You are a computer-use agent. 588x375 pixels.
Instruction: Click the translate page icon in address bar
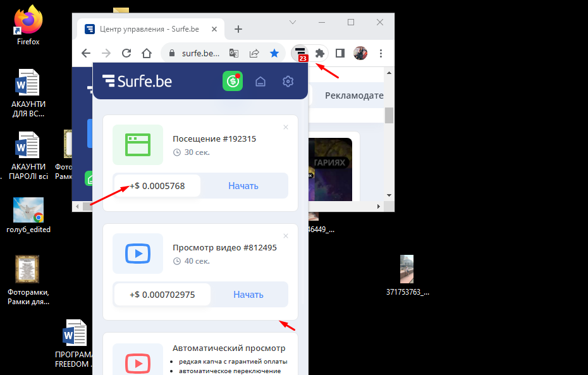pyautogui.click(x=234, y=53)
